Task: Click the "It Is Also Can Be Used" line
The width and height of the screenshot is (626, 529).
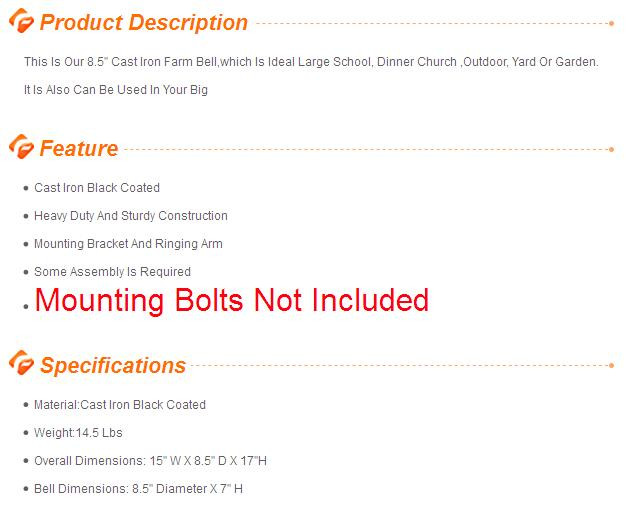Action: pyautogui.click(x=116, y=90)
